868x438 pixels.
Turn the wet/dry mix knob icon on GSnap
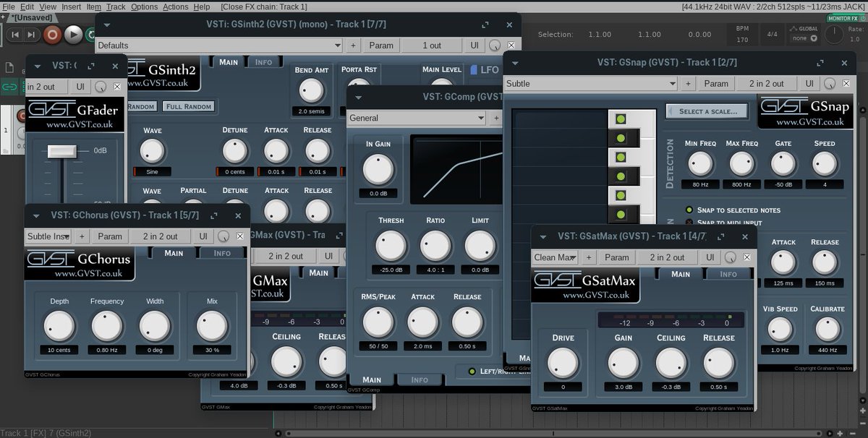pyautogui.click(x=830, y=83)
